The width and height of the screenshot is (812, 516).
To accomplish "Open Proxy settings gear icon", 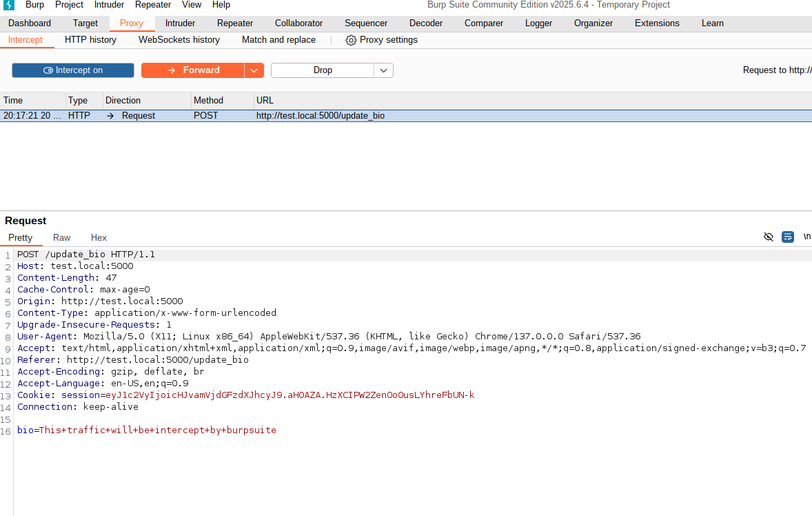I will 351,40.
